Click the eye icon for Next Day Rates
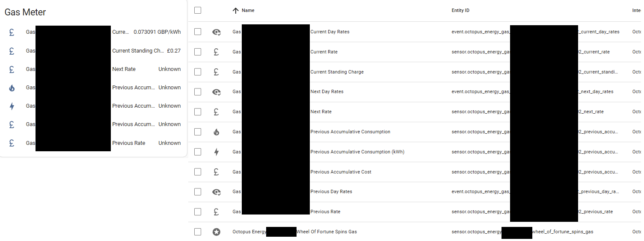The width and height of the screenshot is (644, 241). (217, 92)
